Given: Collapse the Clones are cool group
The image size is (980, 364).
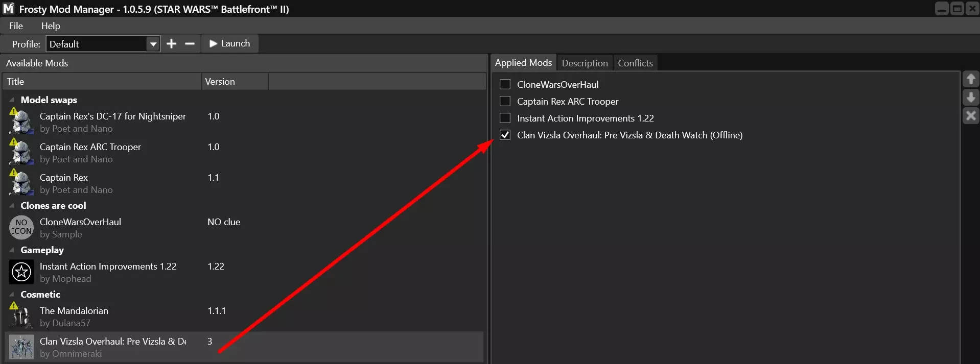Looking at the screenshot, I should (11, 206).
